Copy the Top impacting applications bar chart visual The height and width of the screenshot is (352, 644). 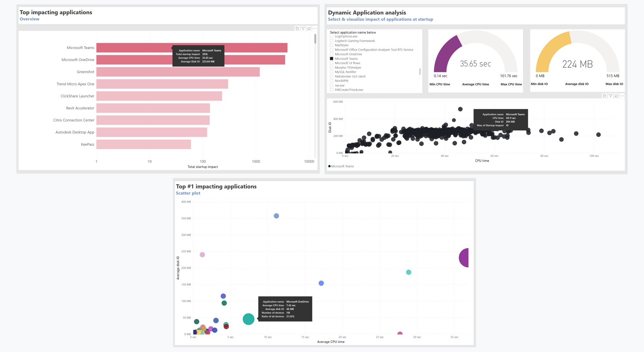(x=297, y=28)
